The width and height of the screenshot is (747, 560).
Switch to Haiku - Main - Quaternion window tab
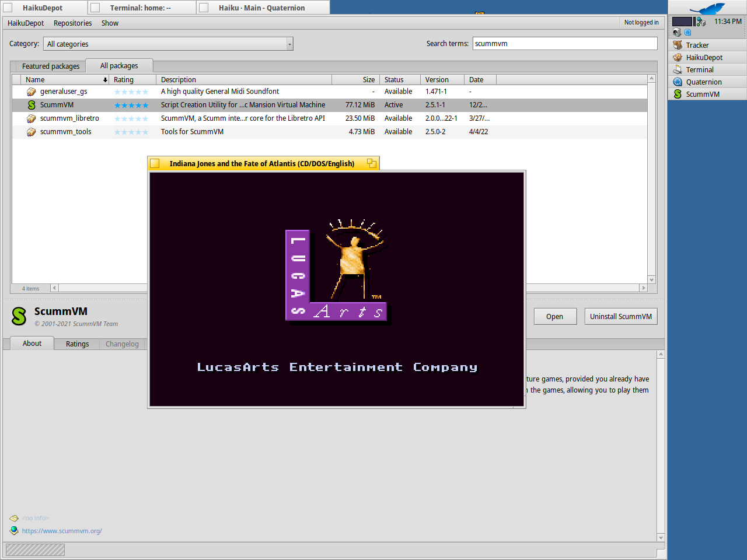click(263, 8)
